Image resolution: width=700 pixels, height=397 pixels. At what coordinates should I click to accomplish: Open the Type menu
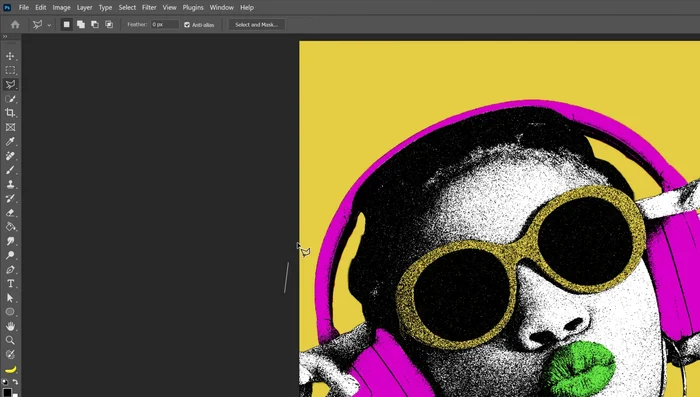pos(105,8)
